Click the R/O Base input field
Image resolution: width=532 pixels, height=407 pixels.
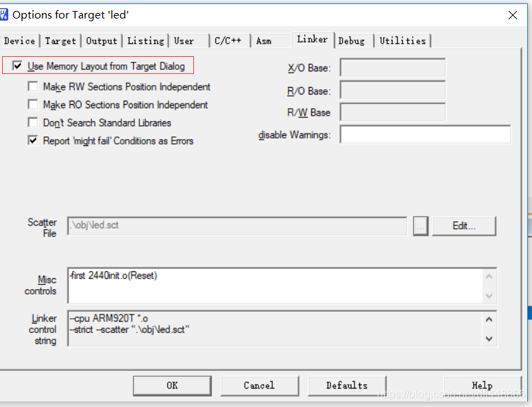tap(393, 90)
